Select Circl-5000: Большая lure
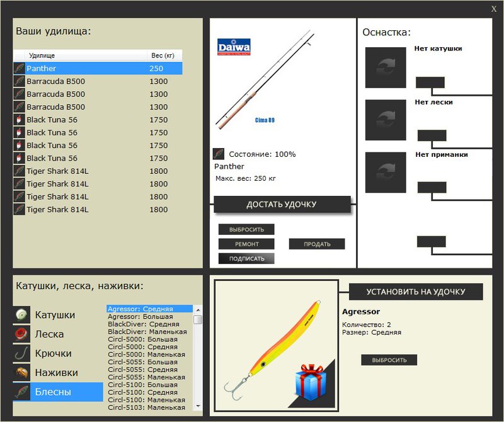 click(x=150, y=339)
